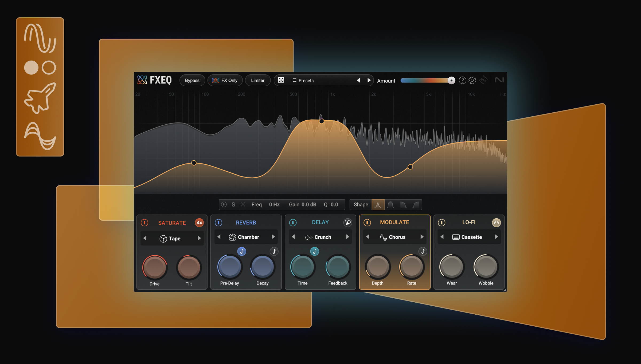This screenshot has height=364, width=641.
Task: Toggle the Delay Time tempo sync note
Action: [x=315, y=251]
